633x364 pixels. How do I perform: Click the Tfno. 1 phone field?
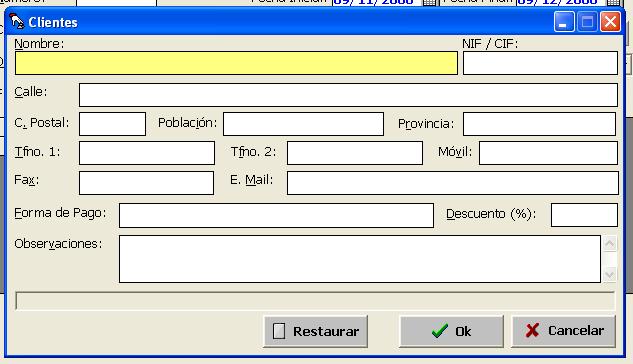147,153
